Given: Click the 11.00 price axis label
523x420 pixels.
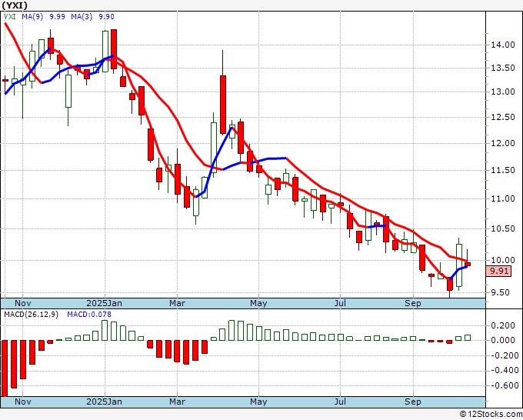Looking at the screenshot, I should coord(503,198).
